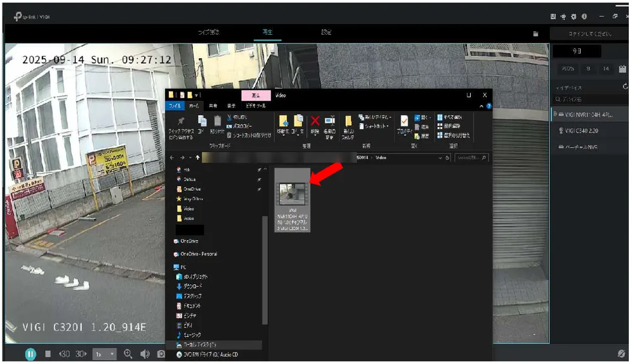
Task: Pause the video playback
Action: coord(30,354)
